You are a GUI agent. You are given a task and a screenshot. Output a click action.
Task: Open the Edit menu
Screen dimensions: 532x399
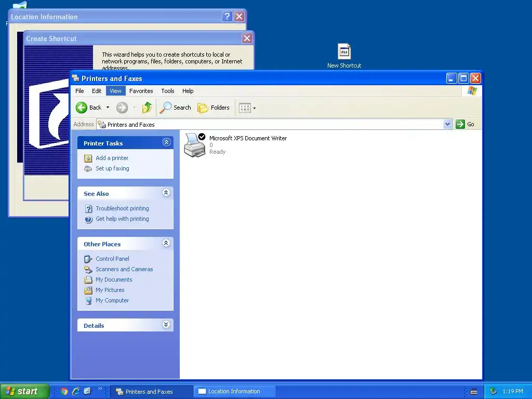pos(96,91)
